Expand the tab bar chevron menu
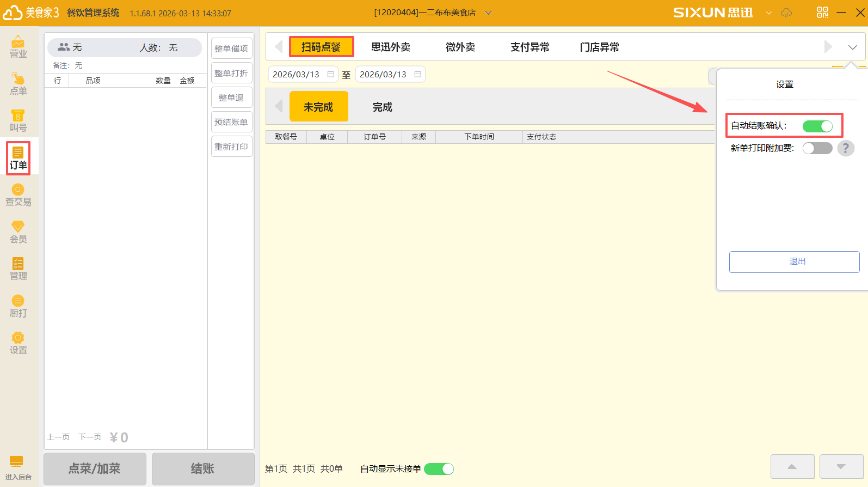This screenshot has width=868, height=487. 852,47
